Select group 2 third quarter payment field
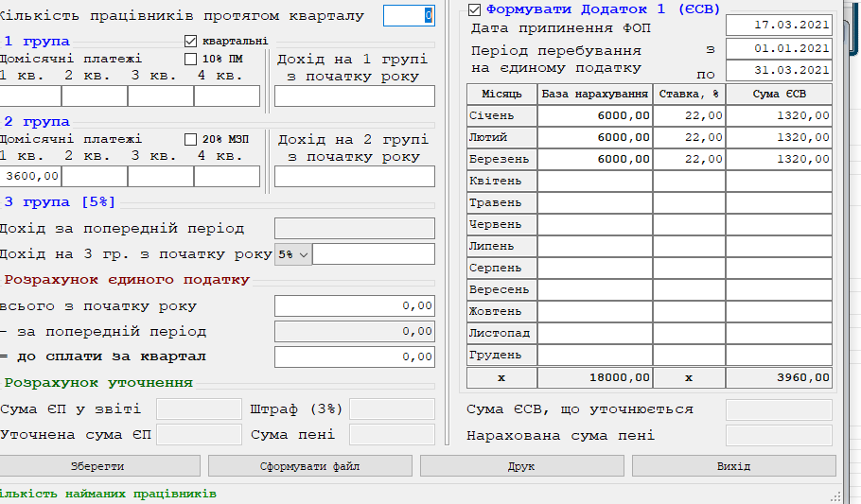Image resolution: width=861 pixels, height=504 pixels. point(161,177)
